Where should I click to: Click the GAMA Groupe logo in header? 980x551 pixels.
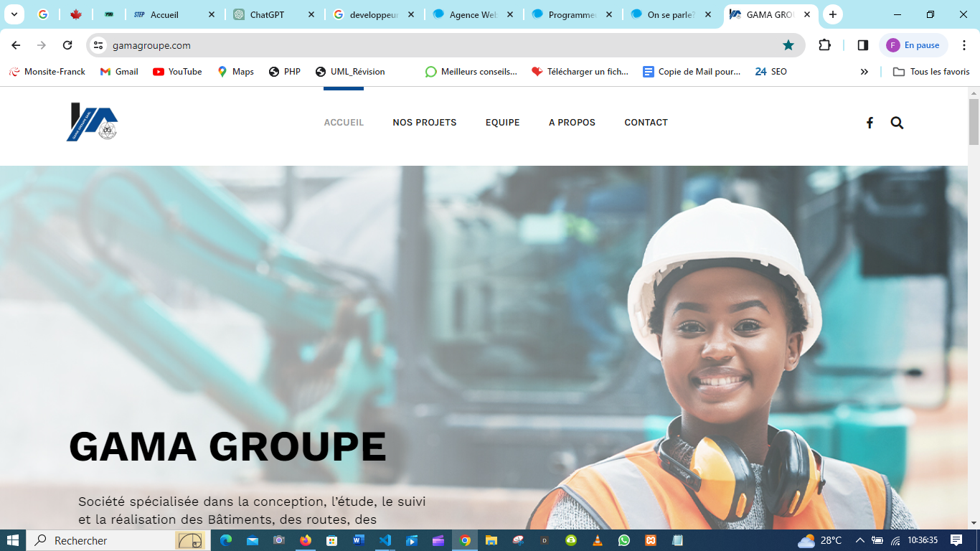tap(92, 122)
